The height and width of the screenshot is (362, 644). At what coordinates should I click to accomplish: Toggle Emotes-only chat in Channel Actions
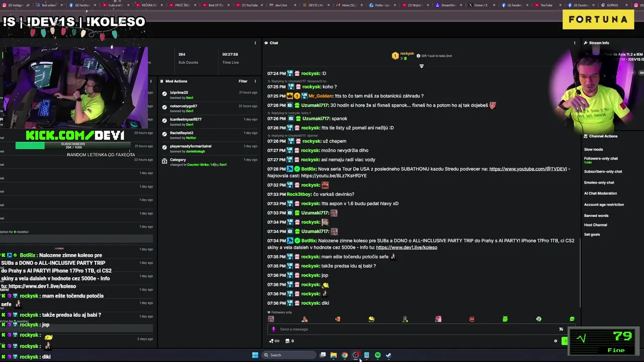(x=599, y=183)
